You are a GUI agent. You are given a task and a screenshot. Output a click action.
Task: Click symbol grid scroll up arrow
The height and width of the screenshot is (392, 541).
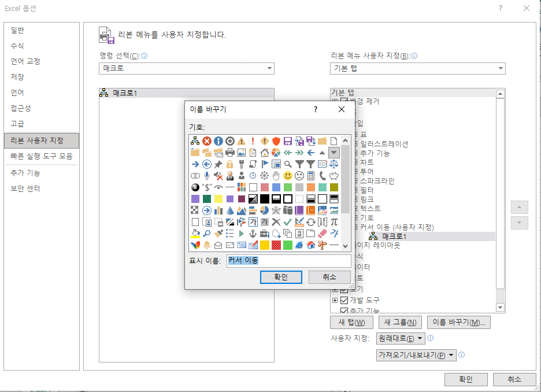[x=346, y=140]
